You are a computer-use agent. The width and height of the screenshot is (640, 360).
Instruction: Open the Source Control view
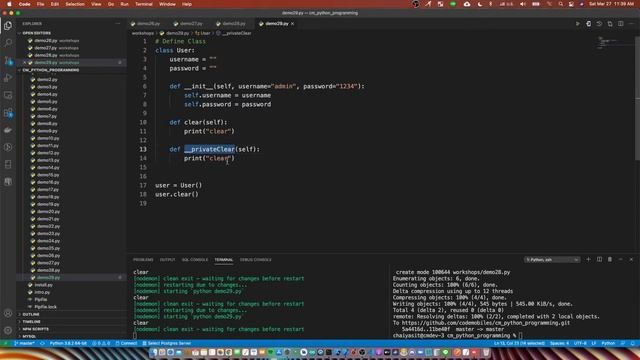coord(8,60)
